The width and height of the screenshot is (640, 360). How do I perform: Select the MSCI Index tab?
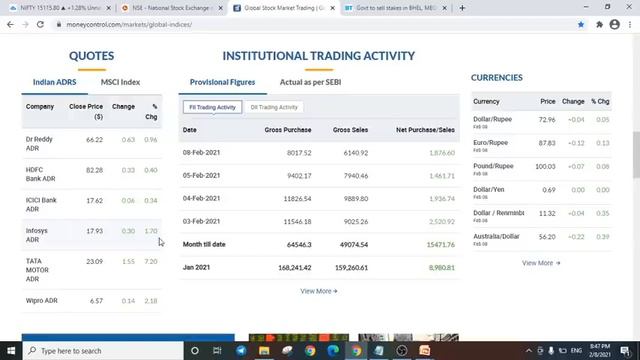120,82
